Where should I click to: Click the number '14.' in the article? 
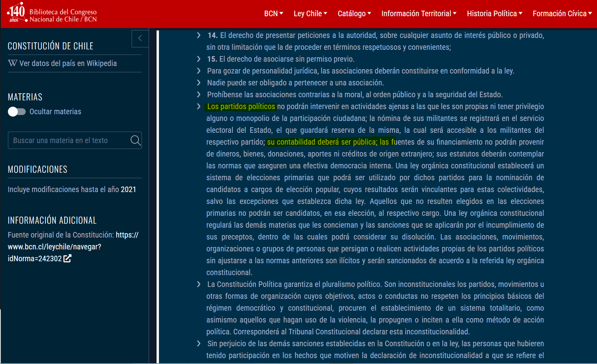pyautogui.click(x=213, y=36)
